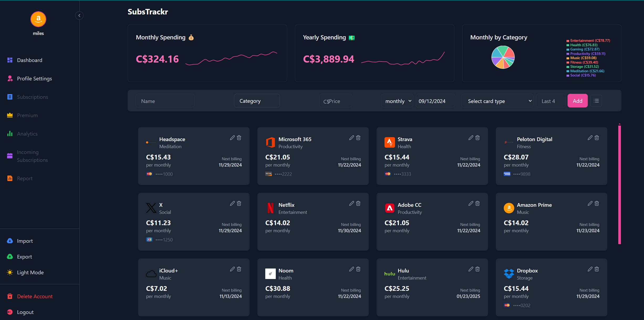
Task: Click the Gaming (C$72.87) legend entry
Action: click(x=583, y=49)
